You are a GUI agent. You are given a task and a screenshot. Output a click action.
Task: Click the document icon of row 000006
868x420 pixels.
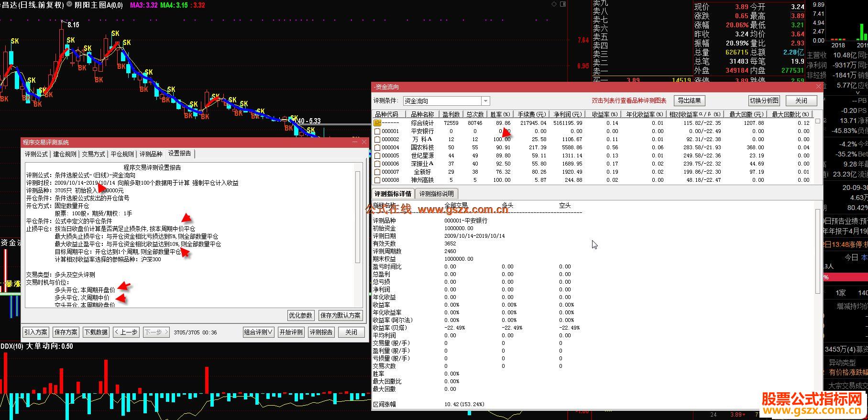[x=377, y=164]
